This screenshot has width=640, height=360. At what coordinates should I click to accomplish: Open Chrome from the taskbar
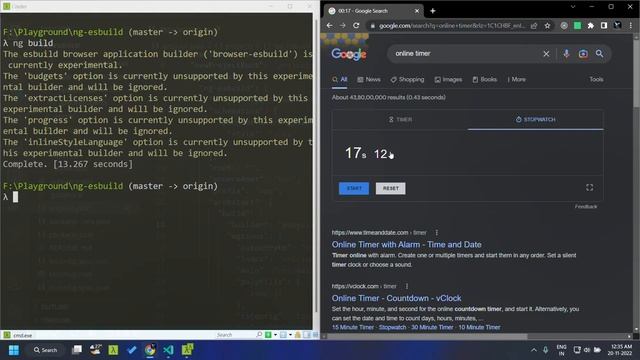pyautogui.click(x=150, y=350)
